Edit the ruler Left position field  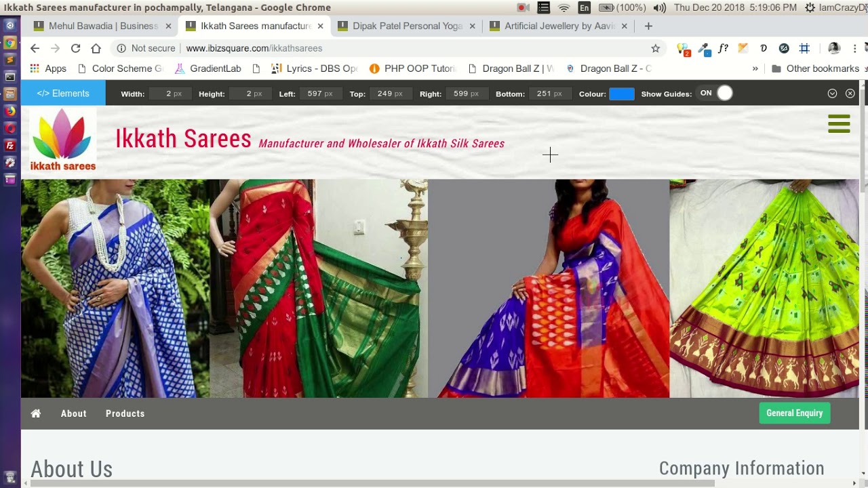point(319,94)
